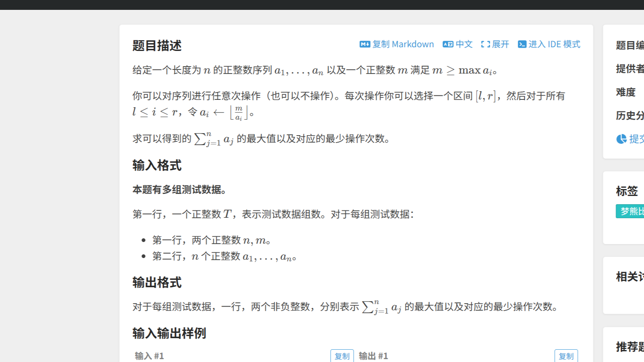644x362 pixels.
Task: Copy sample input with the first 复制 button
Action: [342, 355]
